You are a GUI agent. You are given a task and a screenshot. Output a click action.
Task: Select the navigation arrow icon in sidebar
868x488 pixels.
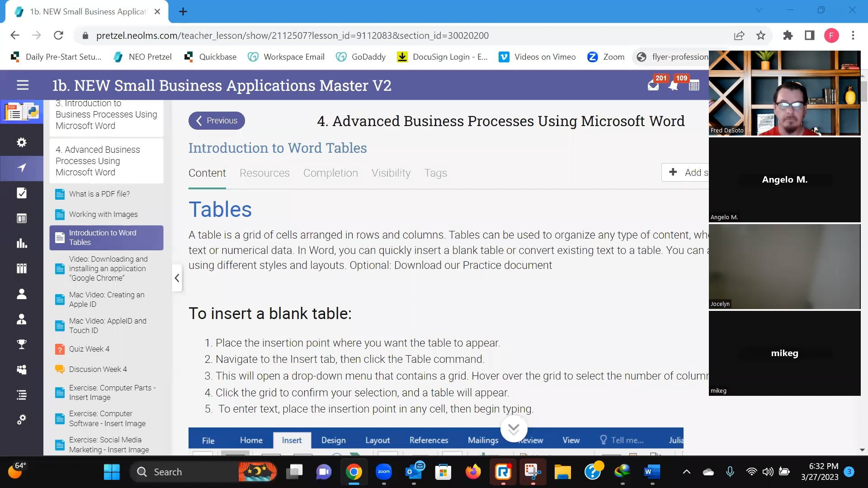click(21, 168)
